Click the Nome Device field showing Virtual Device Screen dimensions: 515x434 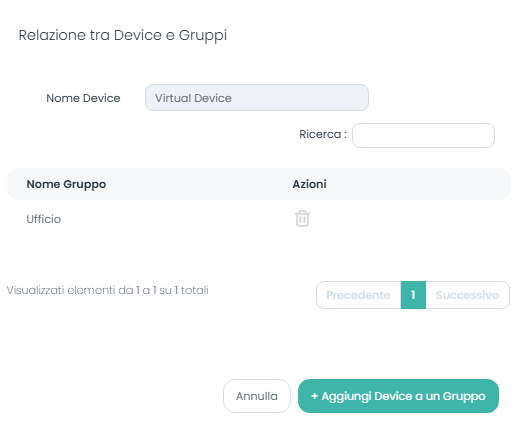[x=257, y=98]
